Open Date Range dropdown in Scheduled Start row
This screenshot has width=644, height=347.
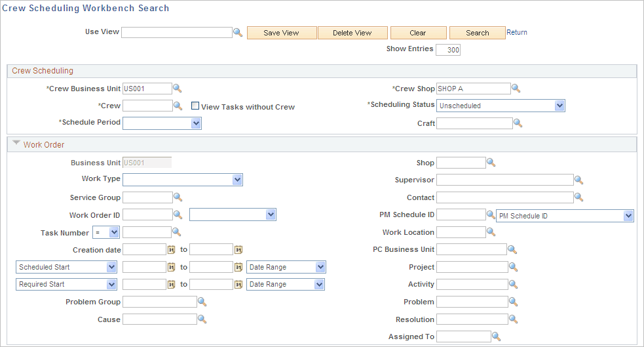[286, 267]
